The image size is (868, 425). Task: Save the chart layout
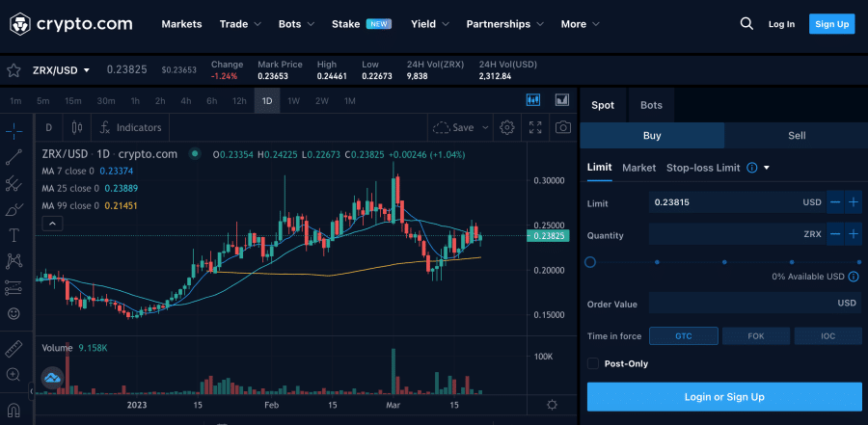point(454,128)
